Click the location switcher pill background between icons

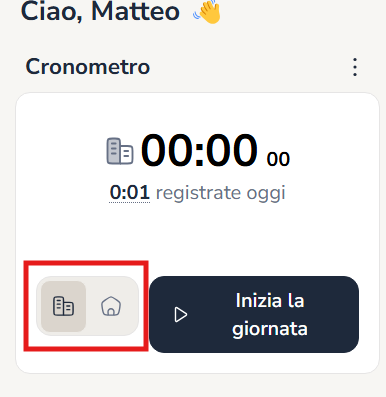tap(87, 306)
